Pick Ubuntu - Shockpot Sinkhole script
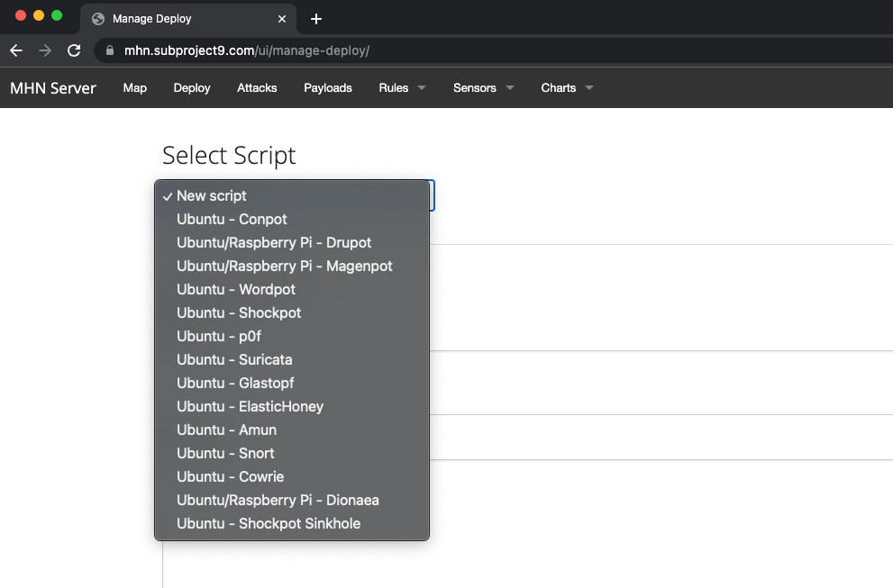This screenshot has width=893, height=588. tap(292, 523)
